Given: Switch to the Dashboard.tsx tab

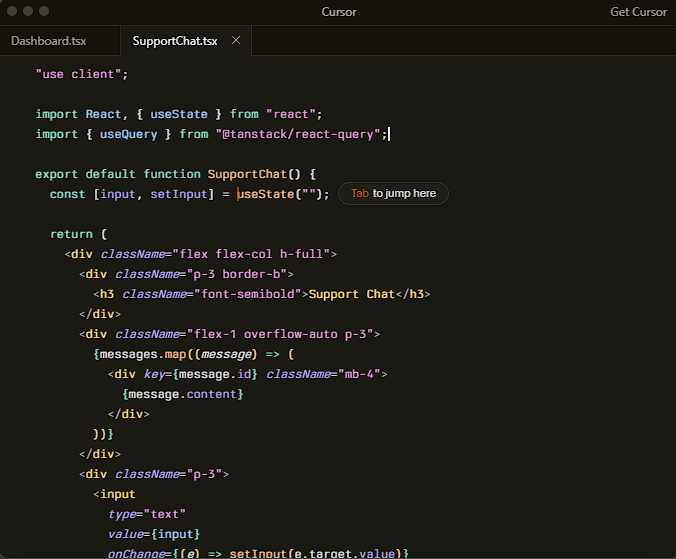Looking at the screenshot, I should [48, 41].
